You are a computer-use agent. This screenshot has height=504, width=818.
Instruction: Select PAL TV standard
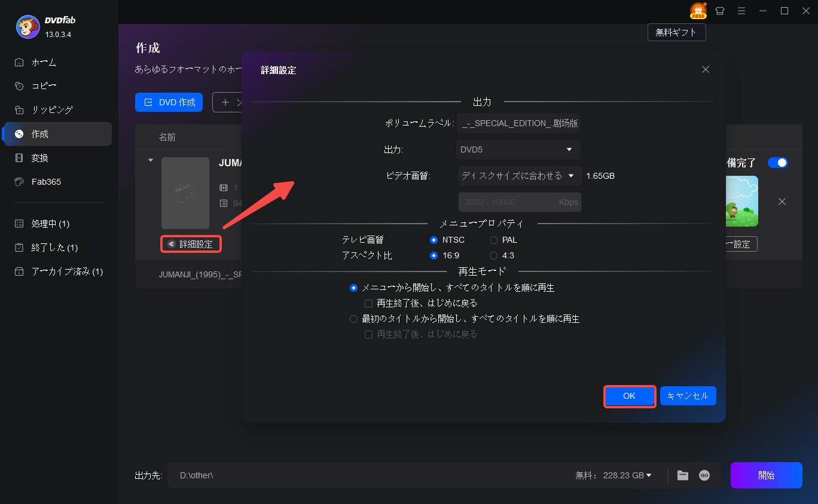(493, 240)
